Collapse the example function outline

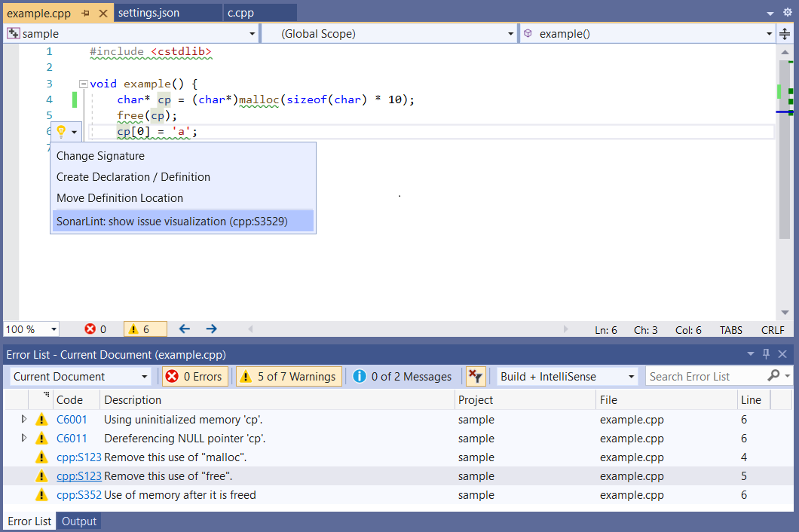tap(83, 84)
